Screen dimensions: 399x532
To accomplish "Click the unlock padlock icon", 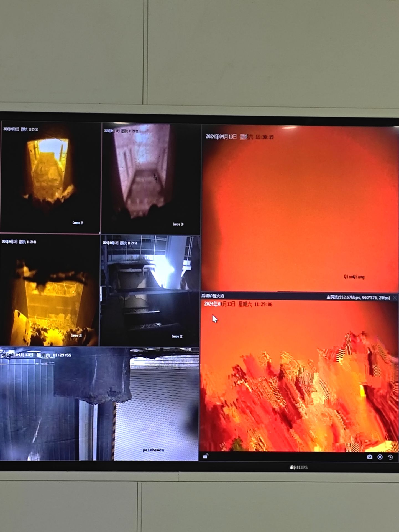I will (x=205, y=456).
